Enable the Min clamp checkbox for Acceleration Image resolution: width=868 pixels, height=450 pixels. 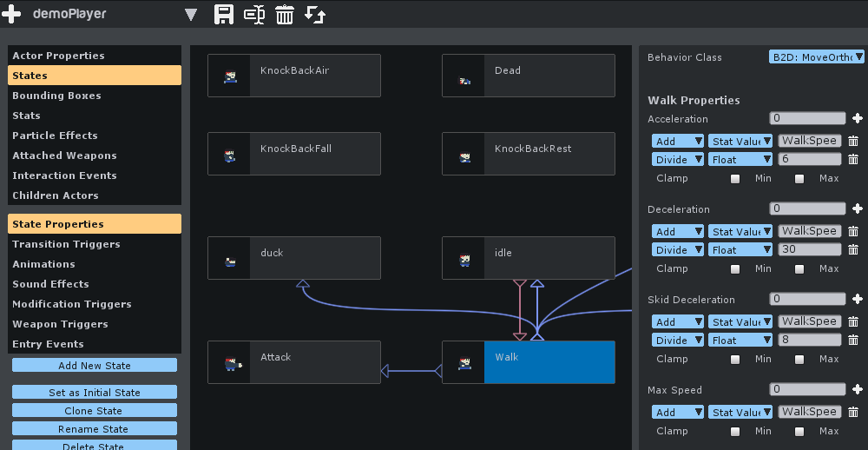[736, 179]
